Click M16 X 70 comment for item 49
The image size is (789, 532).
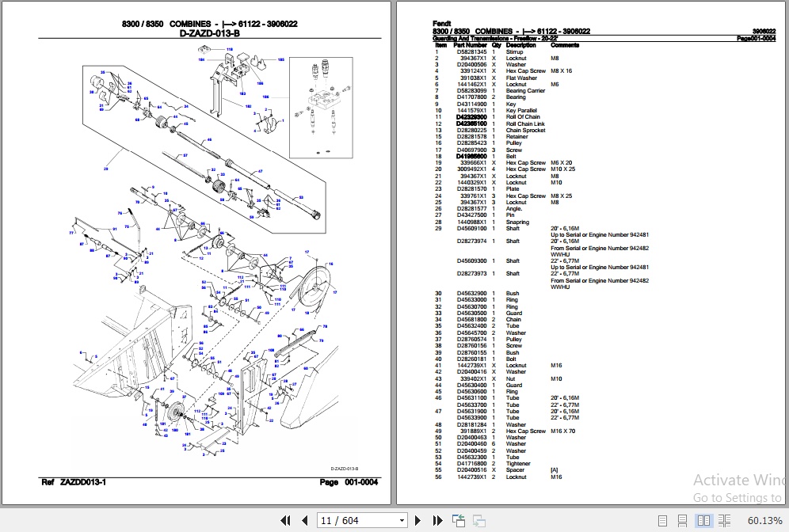click(x=562, y=431)
